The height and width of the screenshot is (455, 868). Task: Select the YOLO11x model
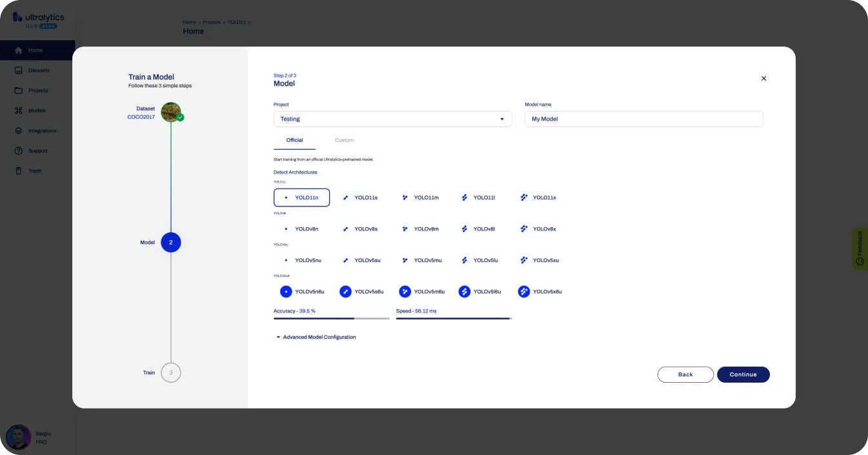coord(539,197)
